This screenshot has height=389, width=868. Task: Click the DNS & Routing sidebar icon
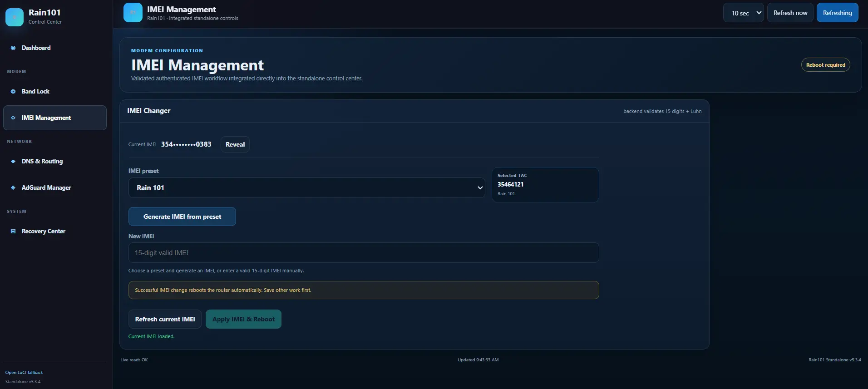coord(13,161)
